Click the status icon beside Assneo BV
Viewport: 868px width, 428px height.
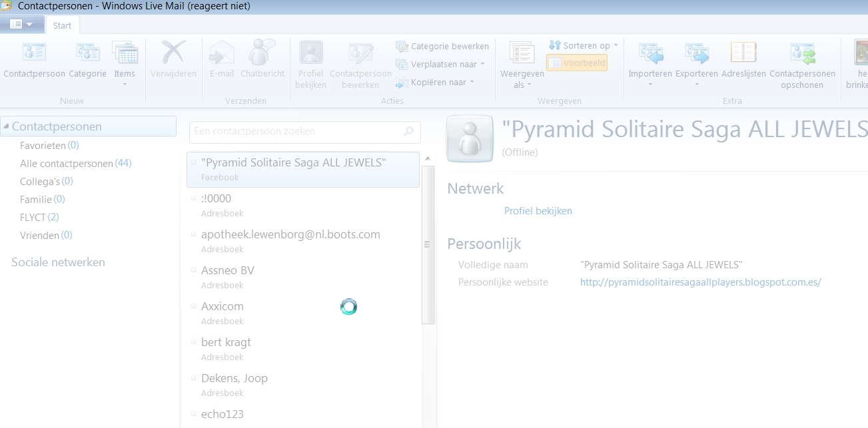(193, 270)
